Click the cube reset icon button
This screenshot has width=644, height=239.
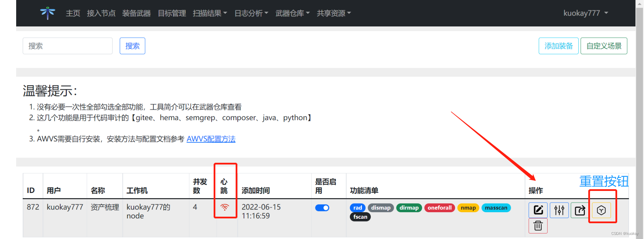[x=601, y=210]
